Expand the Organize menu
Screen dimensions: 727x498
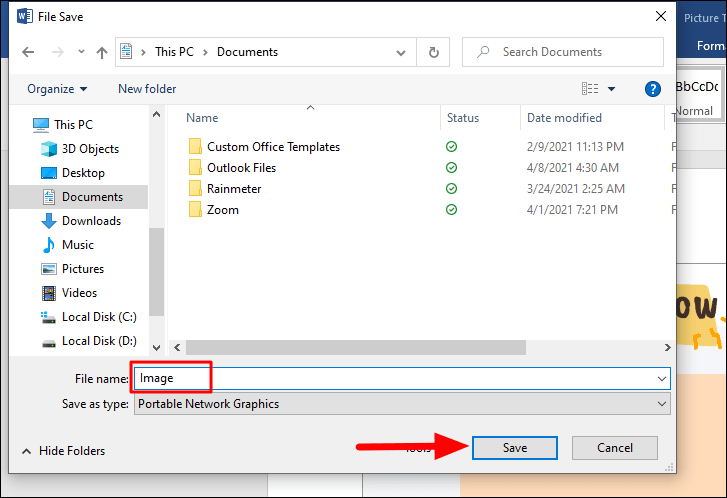(x=57, y=89)
